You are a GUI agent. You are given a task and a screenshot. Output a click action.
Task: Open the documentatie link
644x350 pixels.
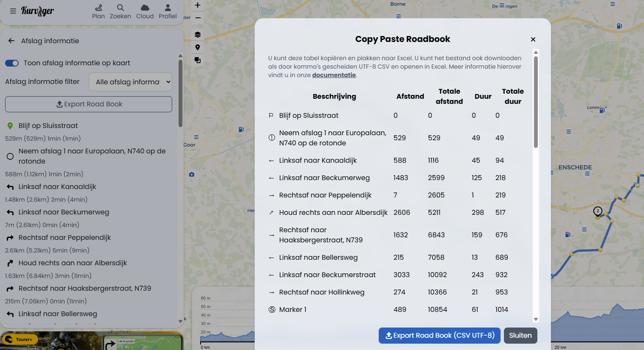coord(334,75)
